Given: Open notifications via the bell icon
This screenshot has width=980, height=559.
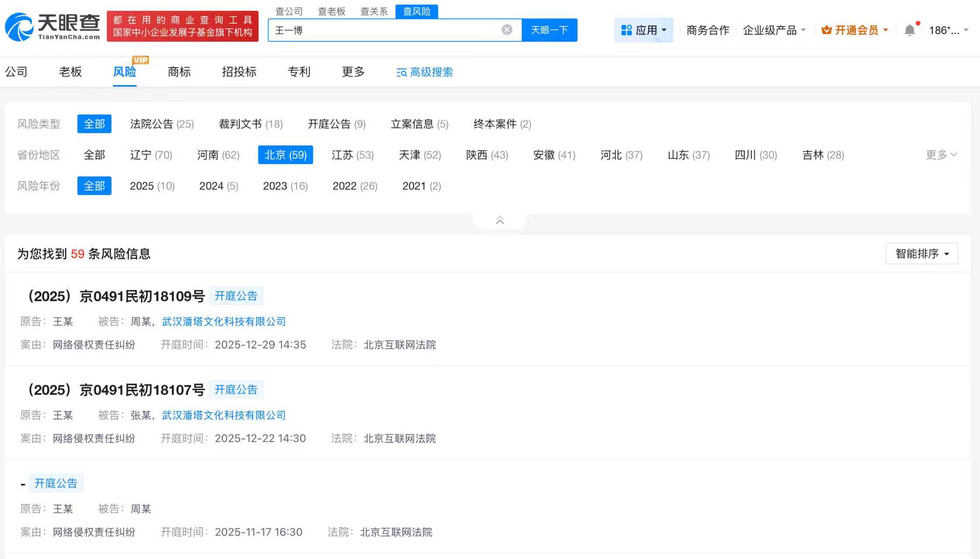Looking at the screenshot, I should coord(910,30).
